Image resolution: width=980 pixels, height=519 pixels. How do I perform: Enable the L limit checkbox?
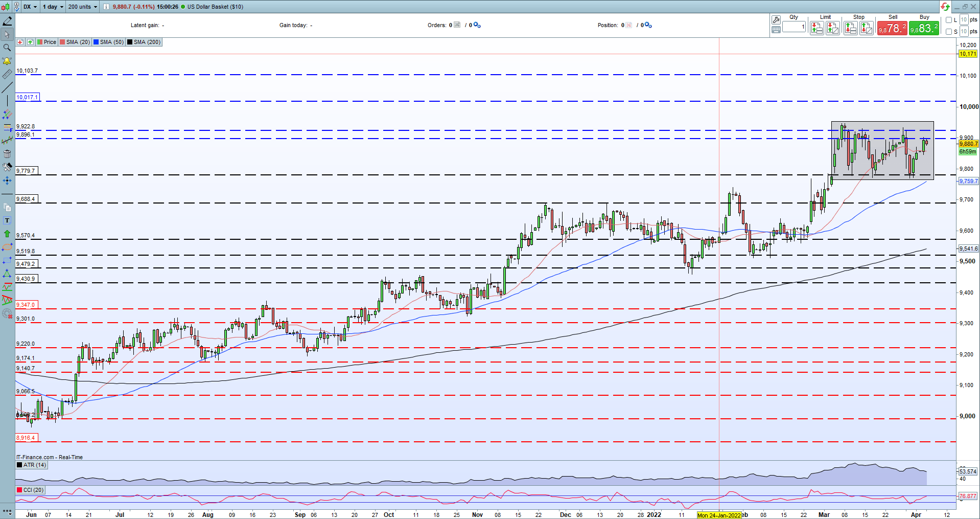pos(949,20)
